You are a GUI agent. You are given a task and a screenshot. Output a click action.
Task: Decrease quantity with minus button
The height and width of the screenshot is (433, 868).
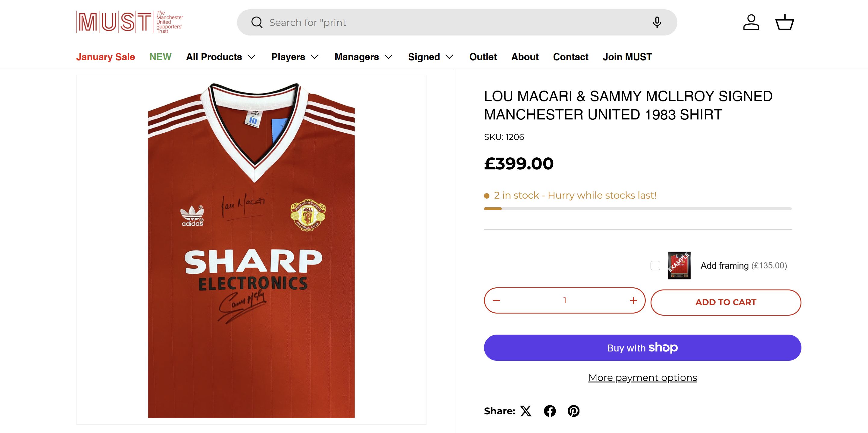[496, 300]
